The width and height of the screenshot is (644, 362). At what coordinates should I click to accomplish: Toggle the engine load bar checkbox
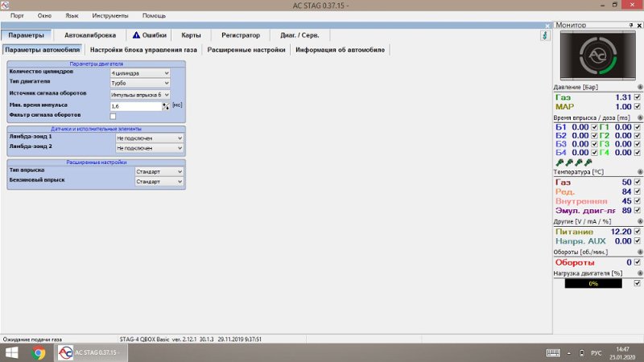pyautogui.click(x=637, y=283)
